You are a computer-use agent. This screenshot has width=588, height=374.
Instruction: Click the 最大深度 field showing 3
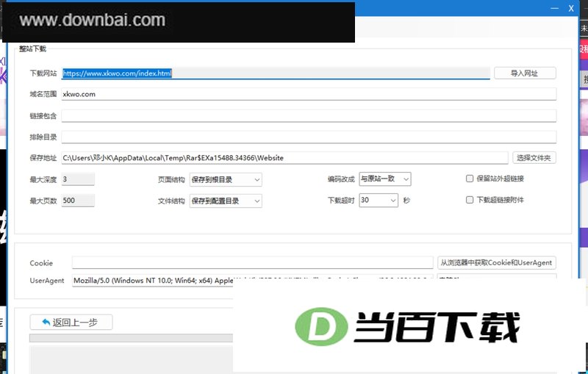pyautogui.click(x=78, y=179)
